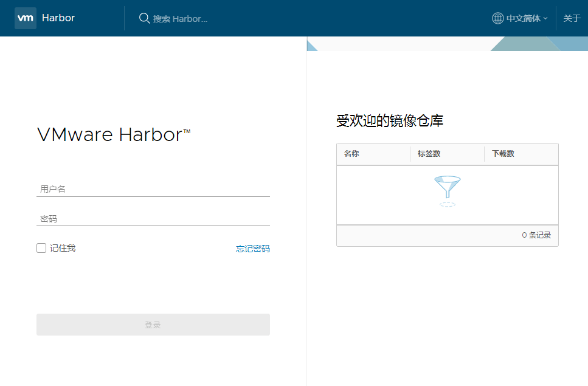This screenshot has height=386, width=588.
Task: Click the globe language icon
Action: [497, 18]
